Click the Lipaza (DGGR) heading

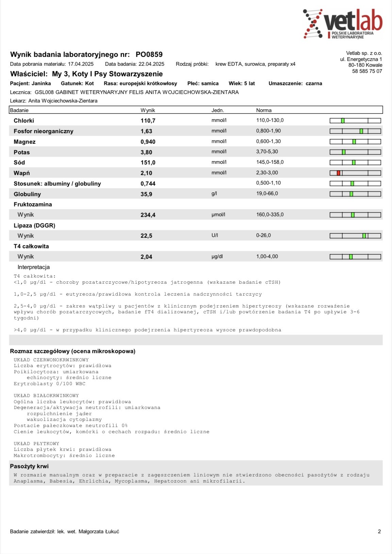click(x=34, y=225)
